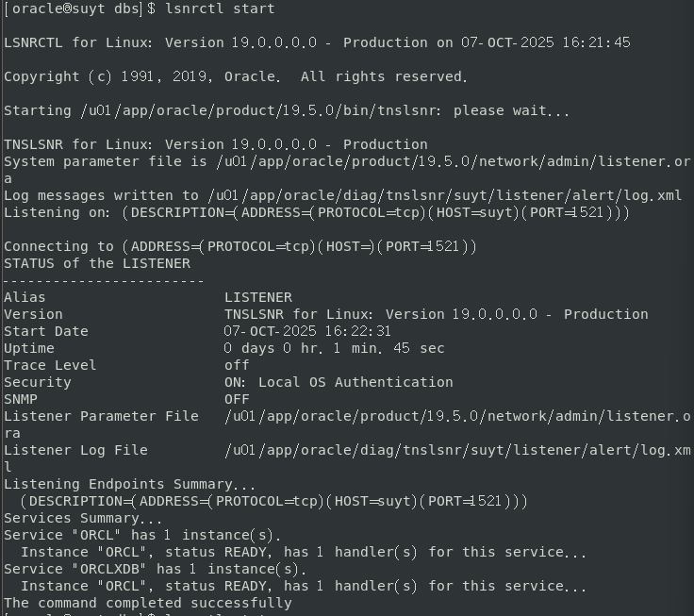The height and width of the screenshot is (616, 694).
Task: Click 'The command completed successfully' text
Action: click(148, 603)
